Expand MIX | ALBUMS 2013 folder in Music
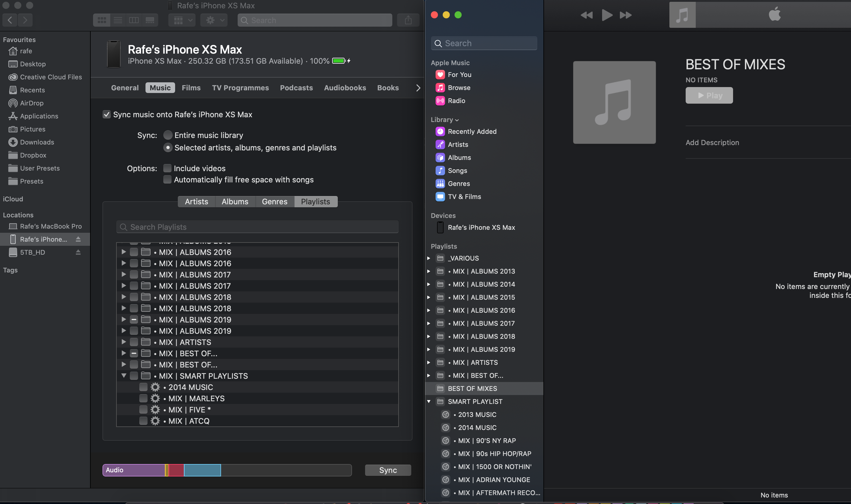This screenshot has width=851, height=504. 429,271
